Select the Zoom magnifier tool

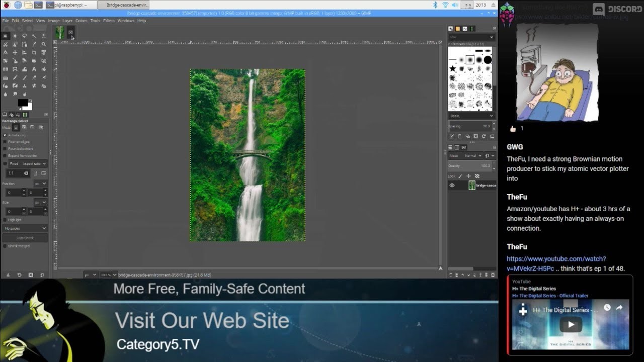tap(44, 44)
